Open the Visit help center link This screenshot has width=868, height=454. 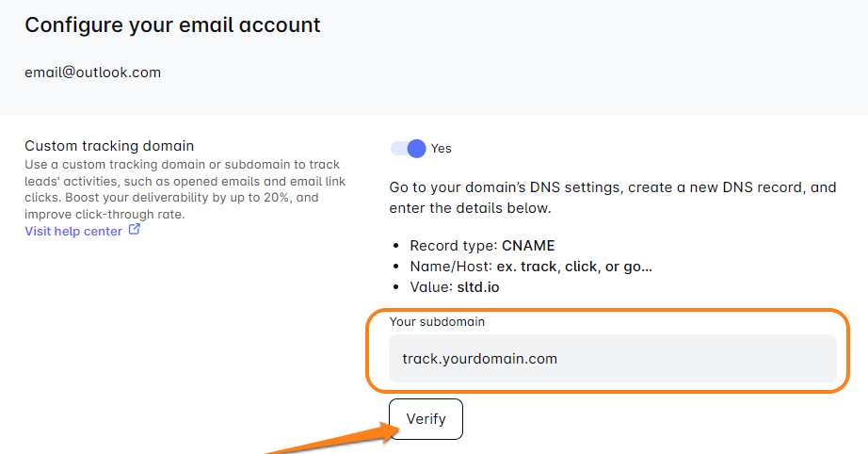[73, 231]
